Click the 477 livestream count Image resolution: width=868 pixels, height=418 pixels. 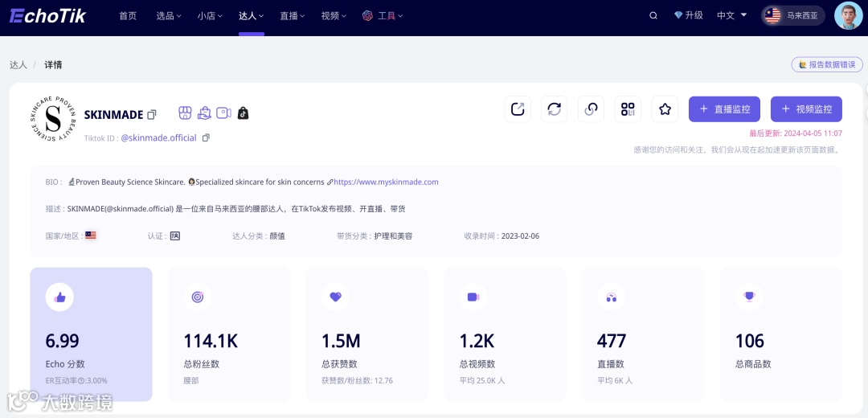(x=611, y=341)
